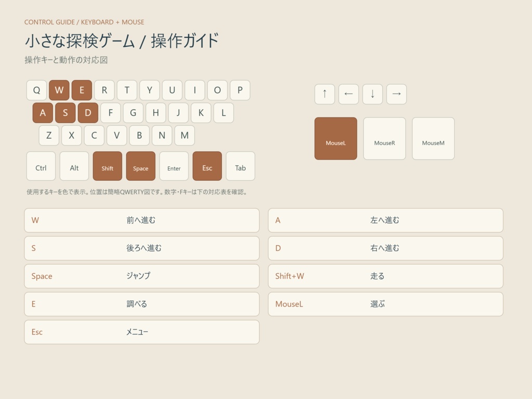
Task: Select the A 左へ進む mapping row
Action: point(386,220)
